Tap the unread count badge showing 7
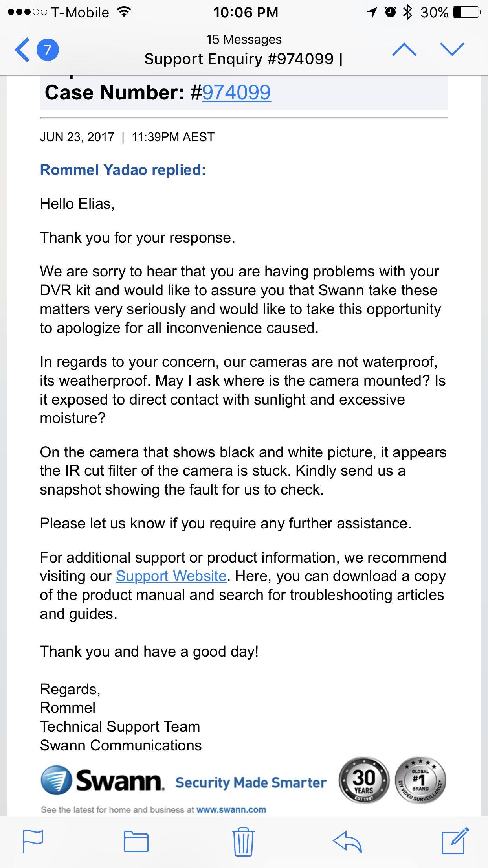This screenshot has height=868, width=488. point(48,50)
